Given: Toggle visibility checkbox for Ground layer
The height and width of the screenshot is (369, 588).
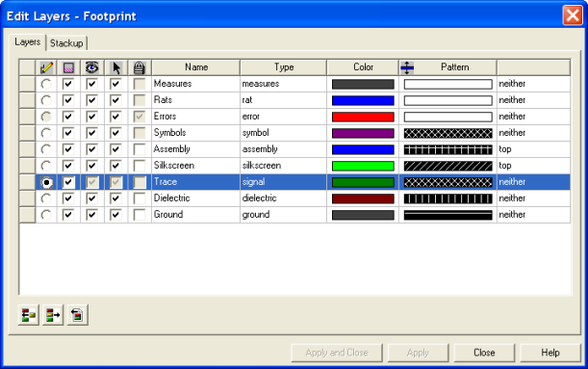Looking at the screenshot, I should [91, 215].
